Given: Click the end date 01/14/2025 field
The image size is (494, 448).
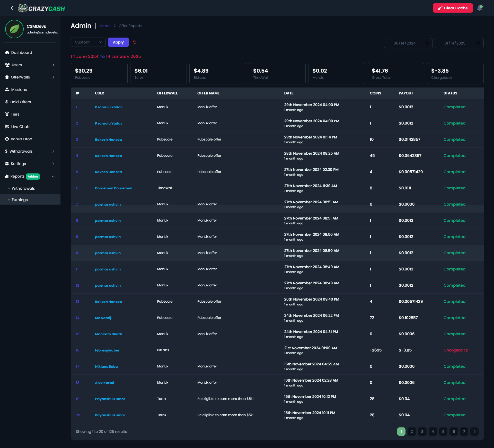Looking at the screenshot, I should click(455, 43).
